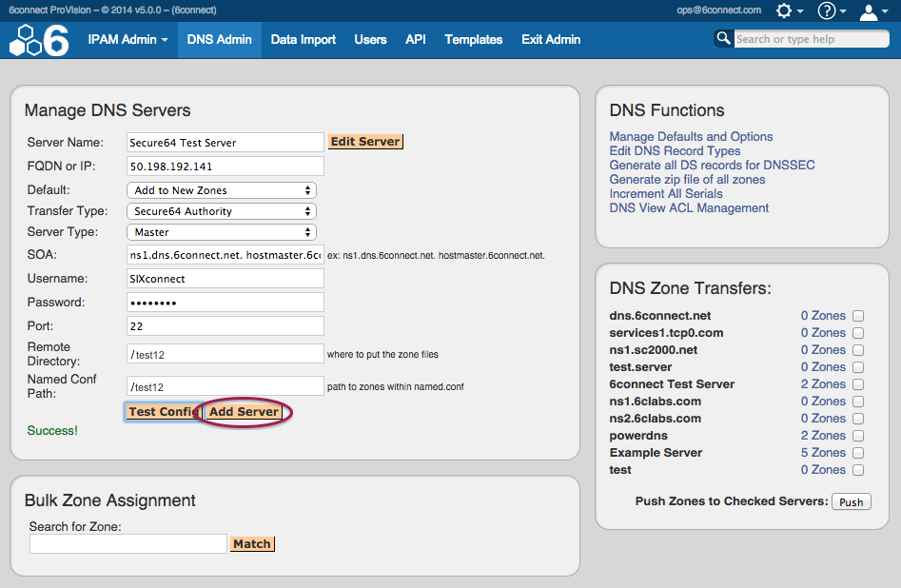Viewport: 901px width, 588px height.
Task: Open the user profile menu
Action: [873, 11]
